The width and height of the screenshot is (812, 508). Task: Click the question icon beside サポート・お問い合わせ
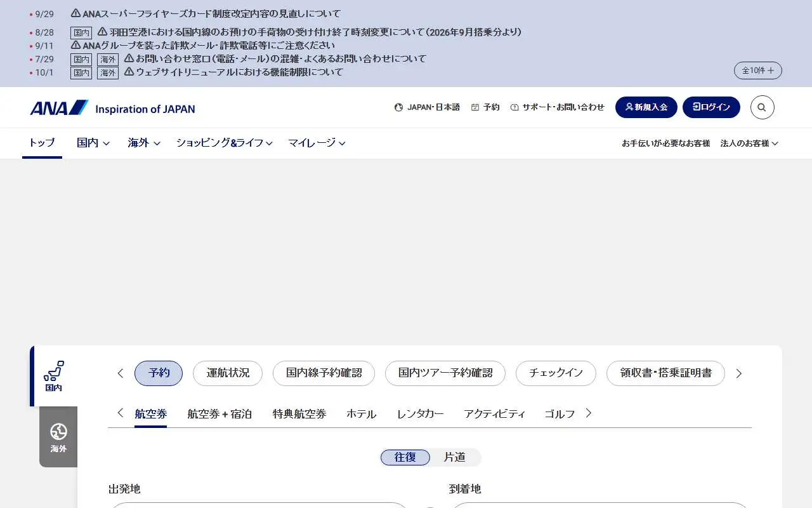tap(514, 107)
